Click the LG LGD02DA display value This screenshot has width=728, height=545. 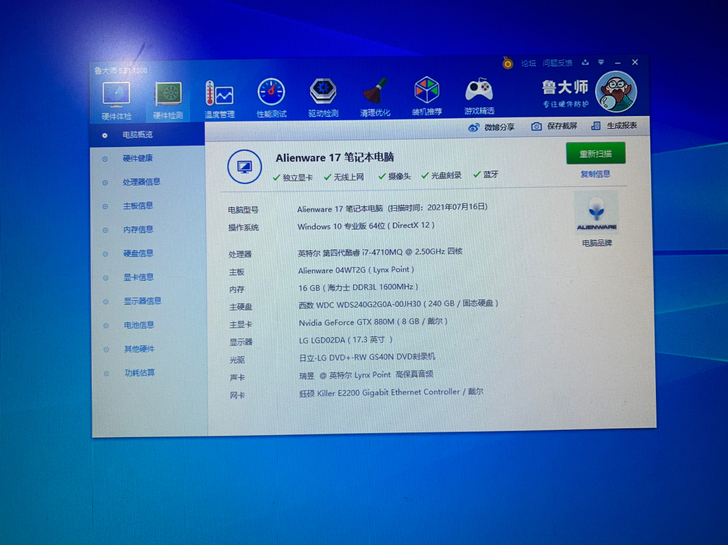(346, 340)
